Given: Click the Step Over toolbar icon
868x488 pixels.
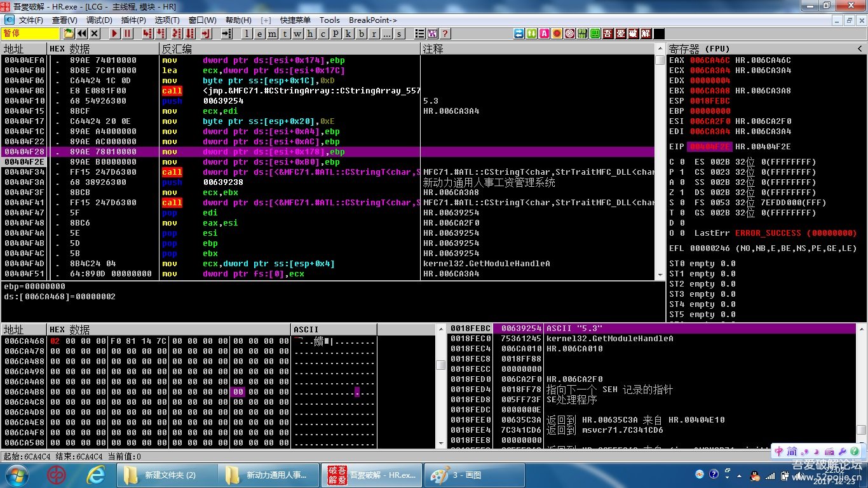Looking at the screenshot, I should pos(162,34).
